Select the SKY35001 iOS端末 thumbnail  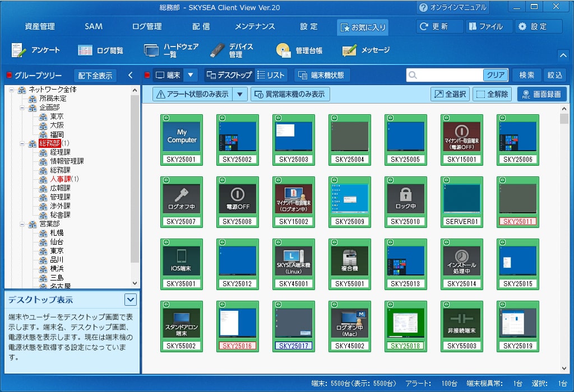coord(182,264)
